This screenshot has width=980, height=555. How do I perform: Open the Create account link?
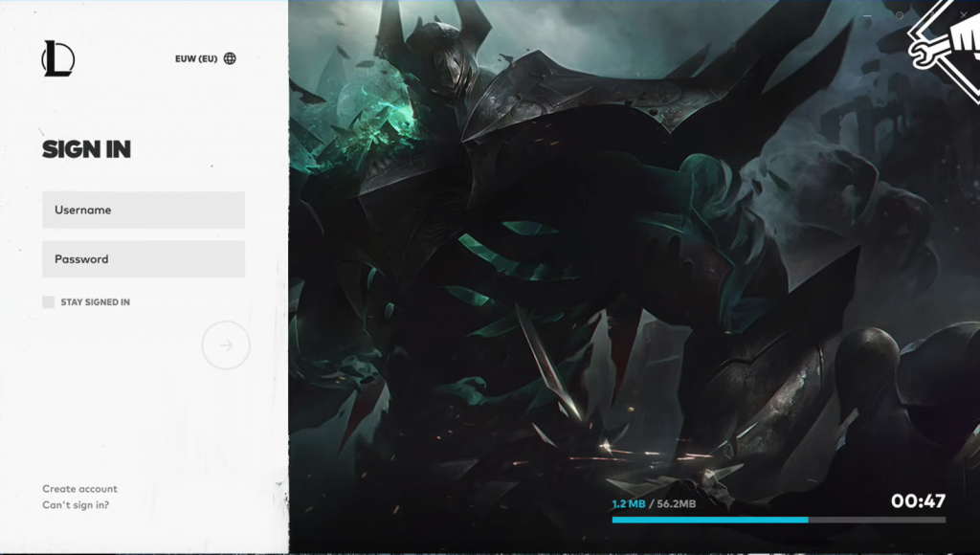coord(79,489)
